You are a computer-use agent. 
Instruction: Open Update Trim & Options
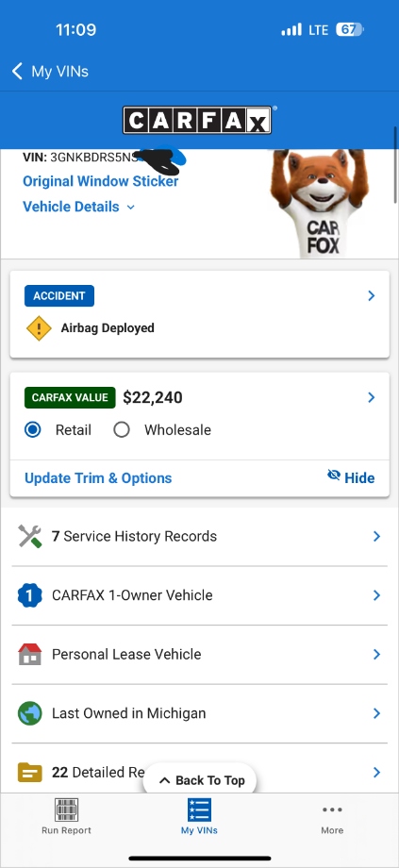point(98,478)
